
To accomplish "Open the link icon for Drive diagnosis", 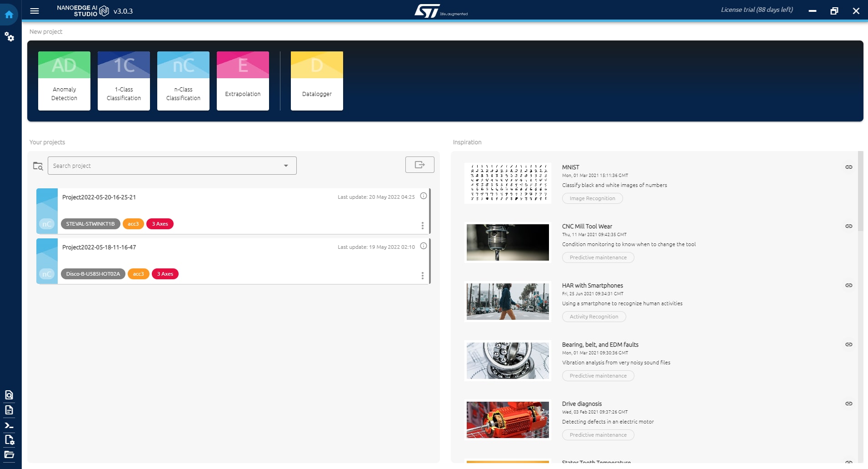I will point(848,403).
